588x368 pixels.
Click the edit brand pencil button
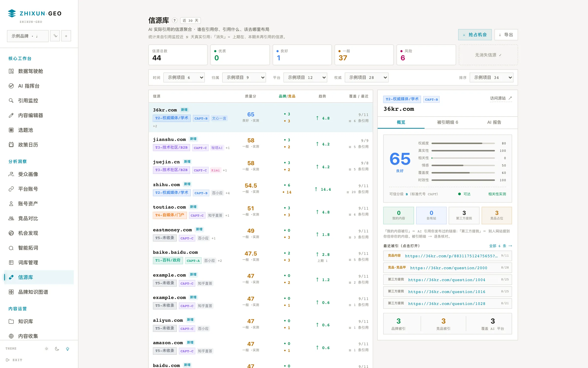55,36
